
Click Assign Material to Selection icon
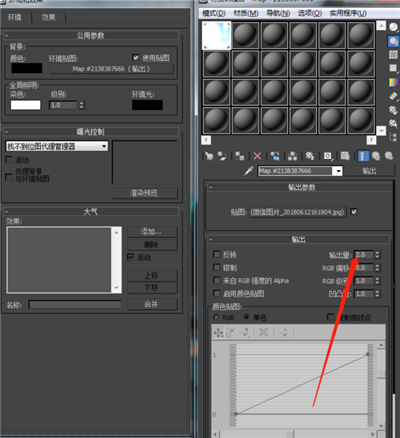pyautogui.click(x=239, y=156)
